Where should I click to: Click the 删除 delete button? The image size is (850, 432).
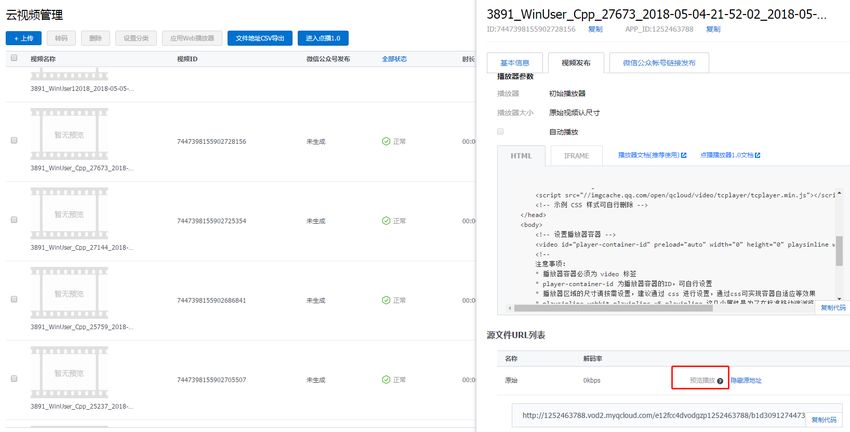pos(95,38)
